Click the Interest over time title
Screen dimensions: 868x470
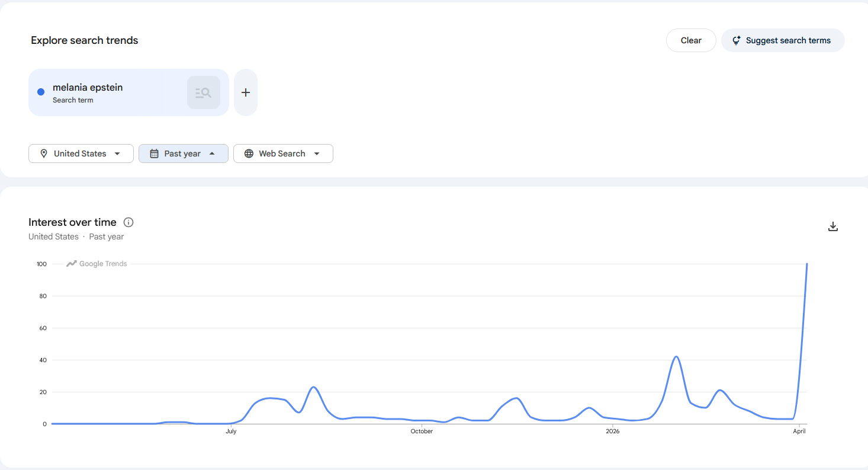coord(72,222)
